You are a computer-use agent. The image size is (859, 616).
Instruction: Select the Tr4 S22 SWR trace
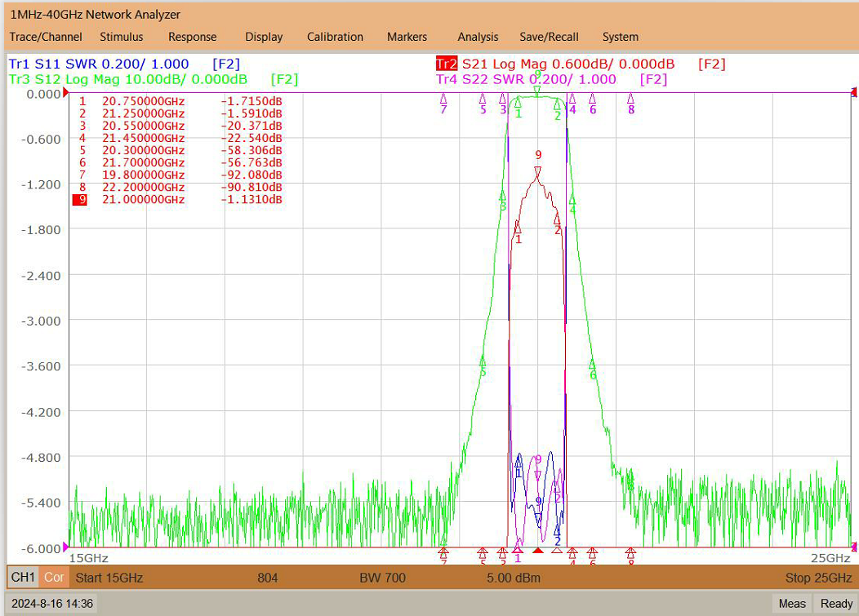[x=526, y=79]
